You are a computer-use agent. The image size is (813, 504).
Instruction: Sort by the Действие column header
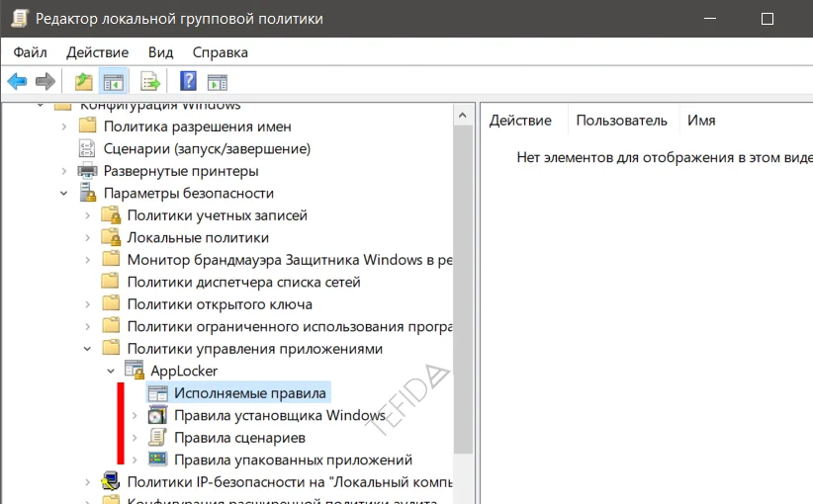click(524, 121)
